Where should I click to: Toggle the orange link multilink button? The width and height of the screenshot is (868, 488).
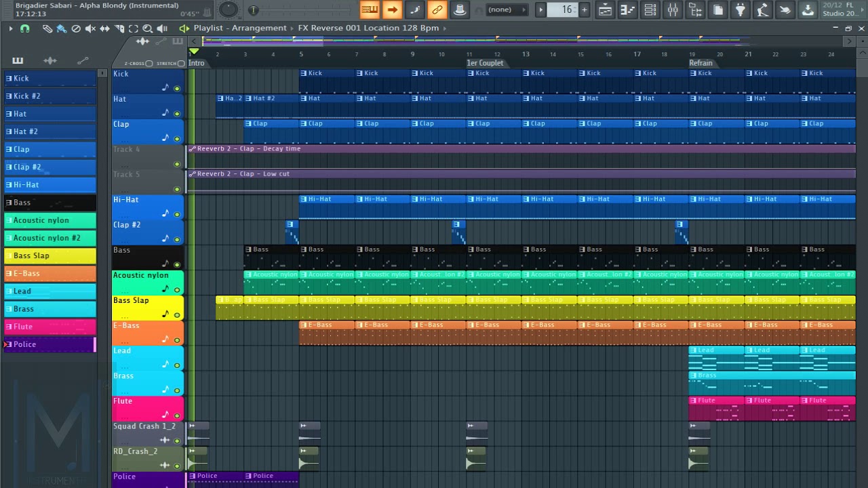coord(437,9)
